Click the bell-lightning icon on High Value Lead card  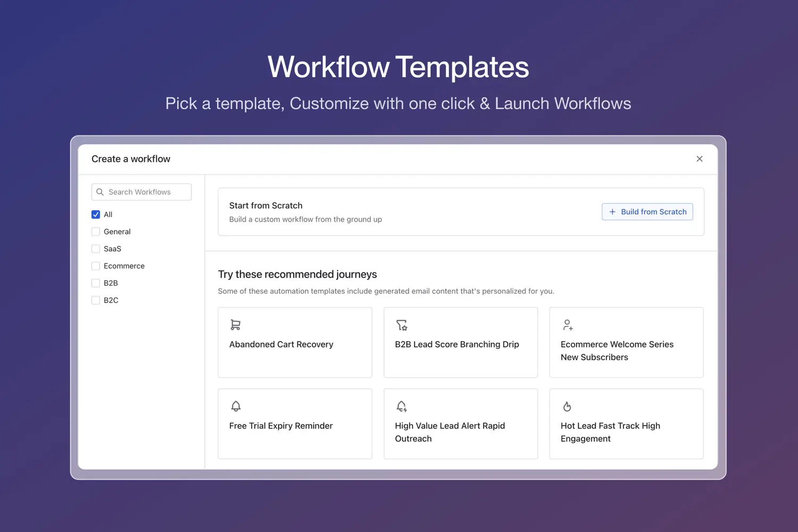(402, 406)
